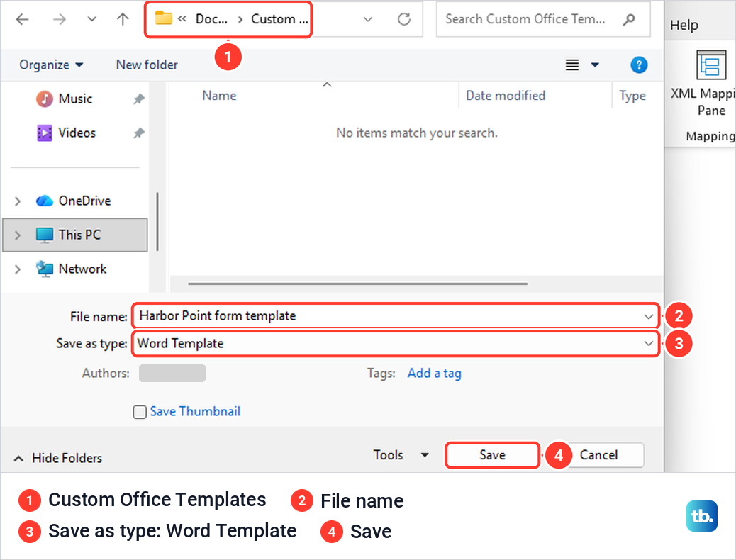Click the magnifier search icon
Screen dimensions: 736x560
[x=628, y=19]
